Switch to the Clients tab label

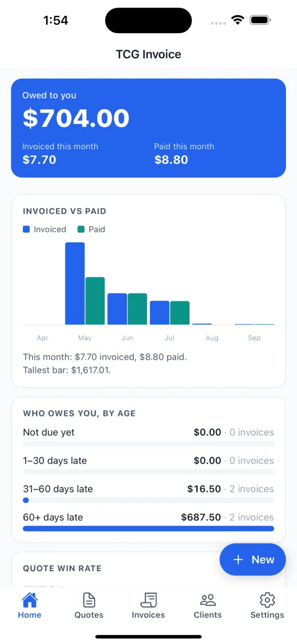pyautogui.click(x=208, y=615)
